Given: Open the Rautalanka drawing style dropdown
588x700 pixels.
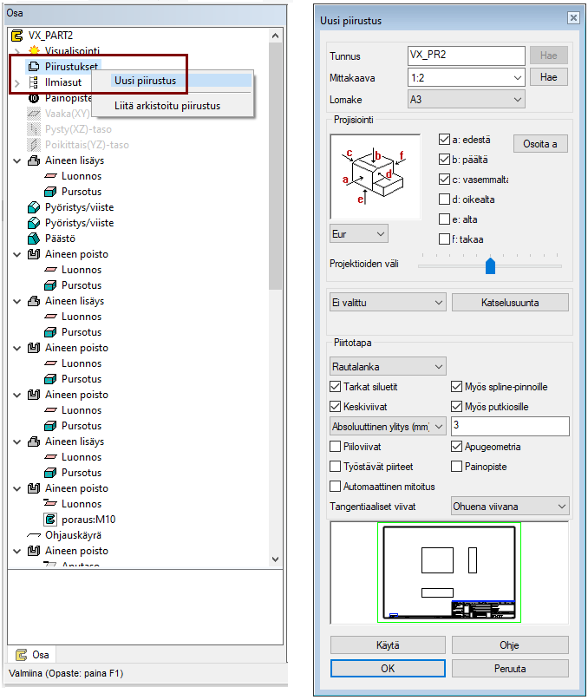Looking at the screenshot, I should pyautogui.click(x=388, y=366).
